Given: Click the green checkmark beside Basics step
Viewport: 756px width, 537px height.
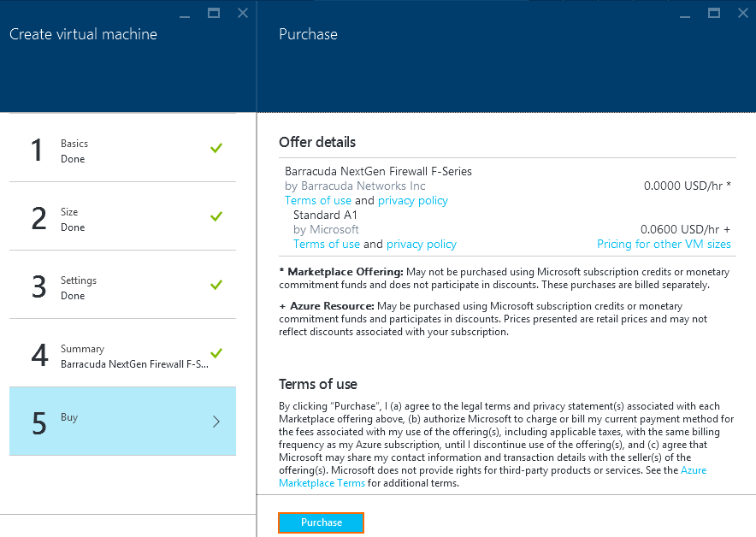Looking at the screenshot, I should pyautogui.click(x=216, y=148).
